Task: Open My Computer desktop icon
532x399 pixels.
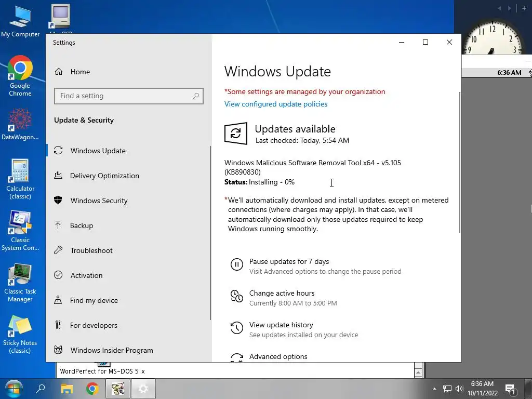Action: [20, 22]
